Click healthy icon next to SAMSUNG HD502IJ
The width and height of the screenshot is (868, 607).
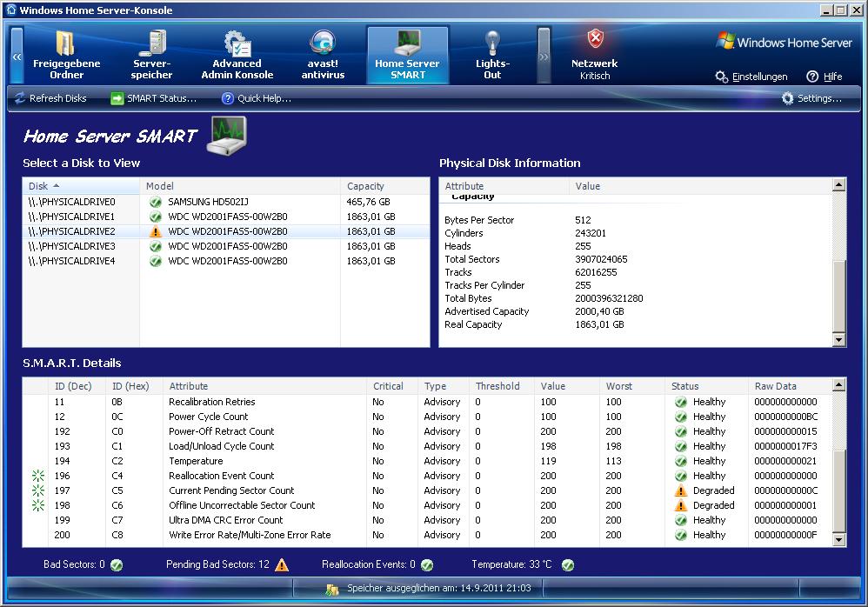coord(156,202)
